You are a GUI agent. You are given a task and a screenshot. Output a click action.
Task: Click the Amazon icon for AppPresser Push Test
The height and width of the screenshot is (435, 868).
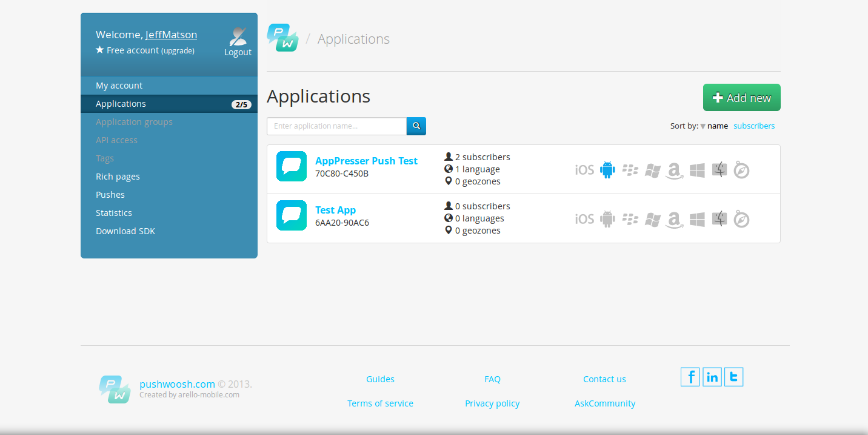click(674, 171)
